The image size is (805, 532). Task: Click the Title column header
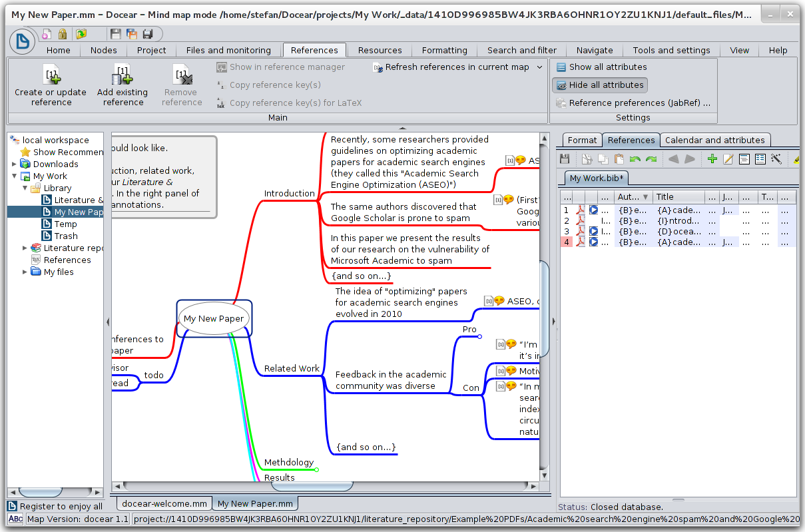click(x=678, y=197)
